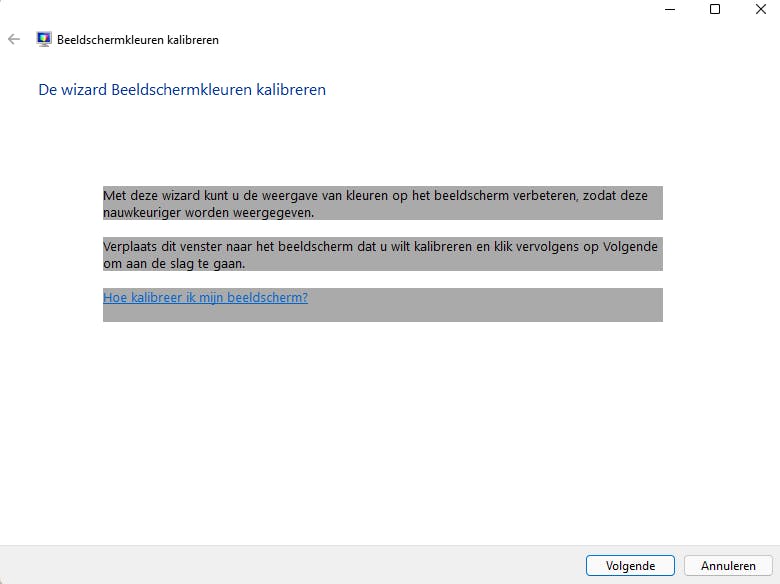Viewport: 780px width, 584px height.
Task: Click the Volgende button
Action: 630,566
